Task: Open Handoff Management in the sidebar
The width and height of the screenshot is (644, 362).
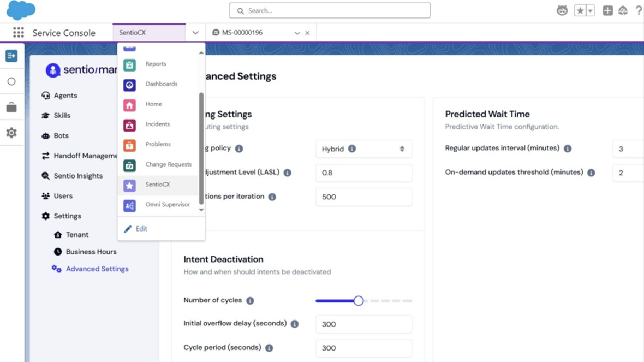Action: coord(79,156)
